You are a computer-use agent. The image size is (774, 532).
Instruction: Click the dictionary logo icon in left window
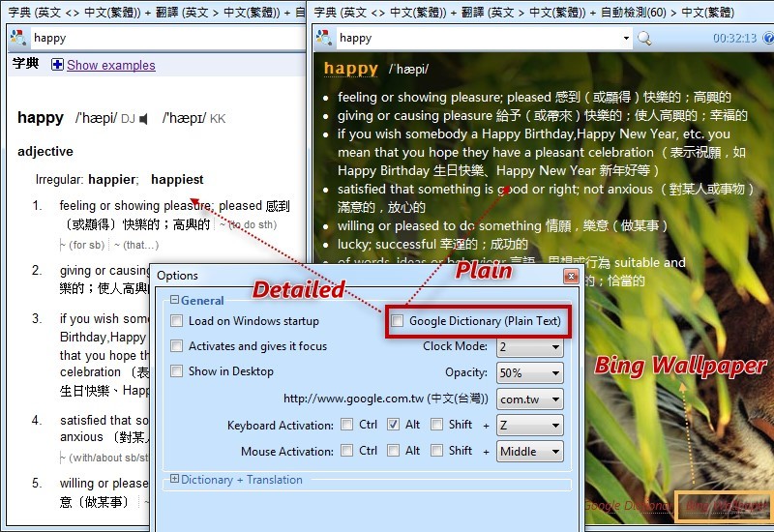click(17, 39)
